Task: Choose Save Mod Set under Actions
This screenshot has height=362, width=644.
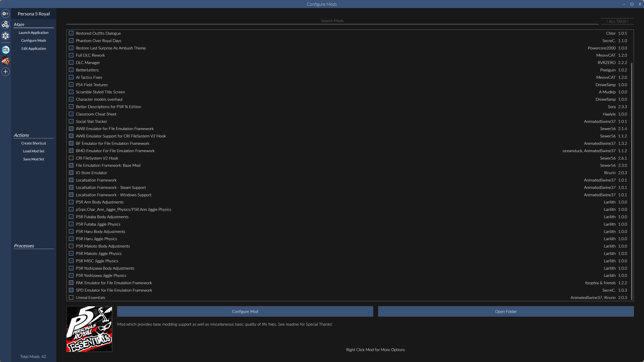Action: (x=34, y=159)
